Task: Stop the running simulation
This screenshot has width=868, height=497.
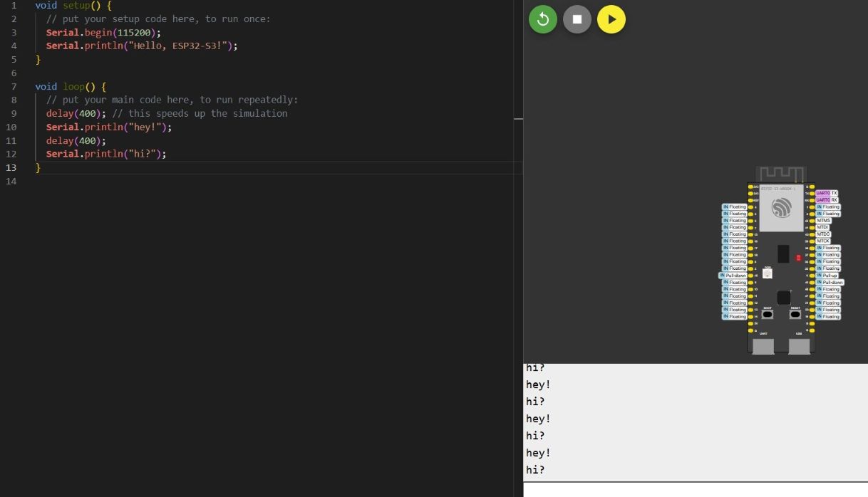Action: 577,20
